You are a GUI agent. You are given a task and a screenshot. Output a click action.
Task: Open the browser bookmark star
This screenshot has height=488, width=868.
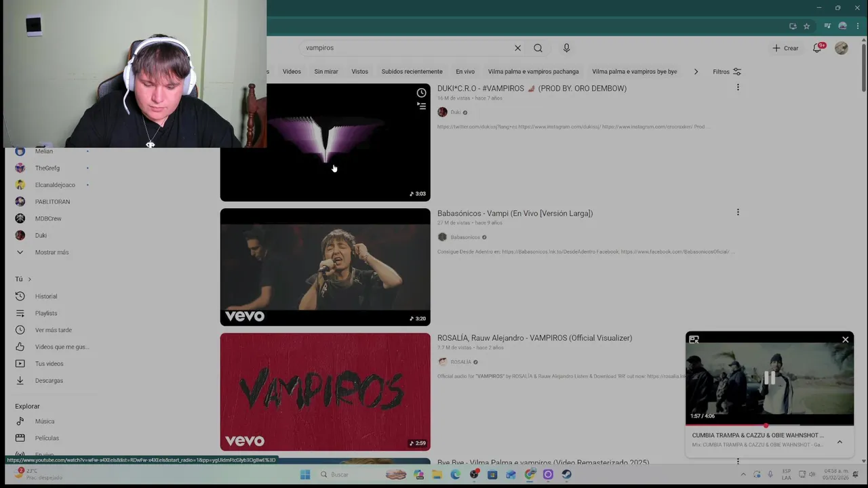[806, 26]
